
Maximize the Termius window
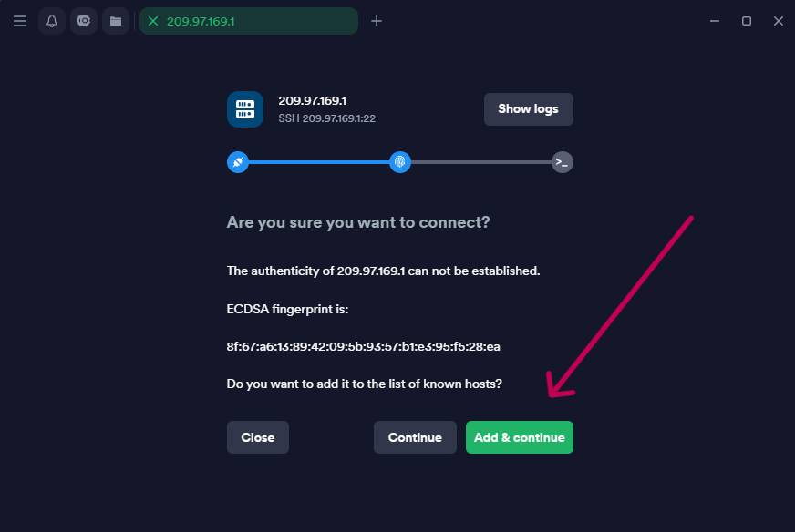click(746, 21)
